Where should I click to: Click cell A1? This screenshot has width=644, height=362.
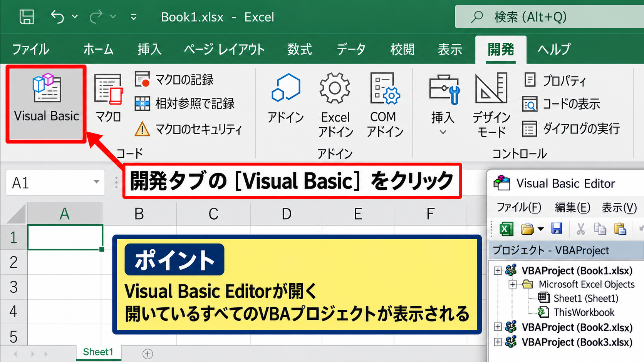(65, 237)
